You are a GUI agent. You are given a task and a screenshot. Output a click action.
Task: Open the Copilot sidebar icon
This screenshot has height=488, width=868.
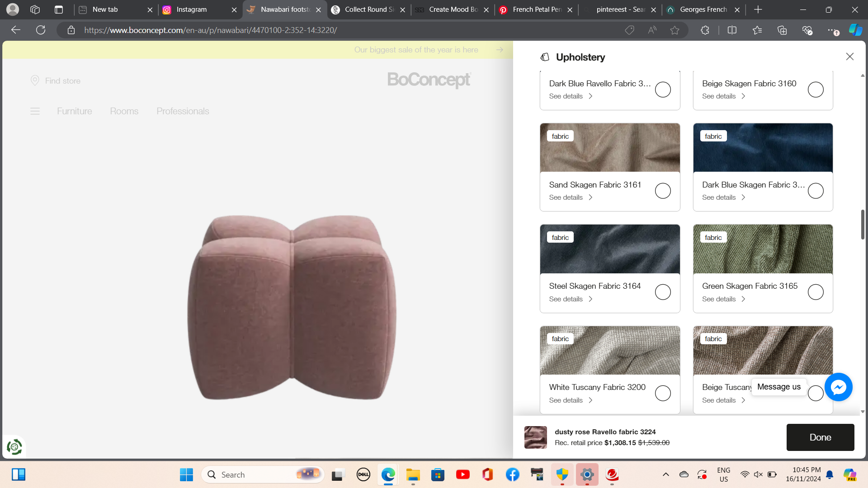855,30
